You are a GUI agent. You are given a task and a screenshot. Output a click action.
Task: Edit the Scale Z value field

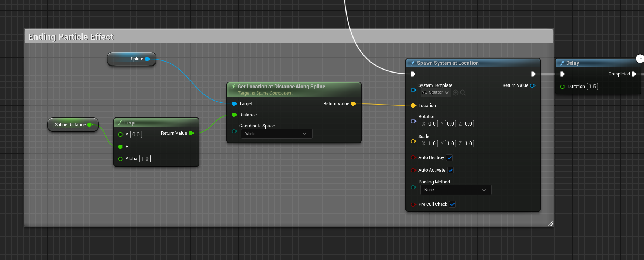point(468,144)
